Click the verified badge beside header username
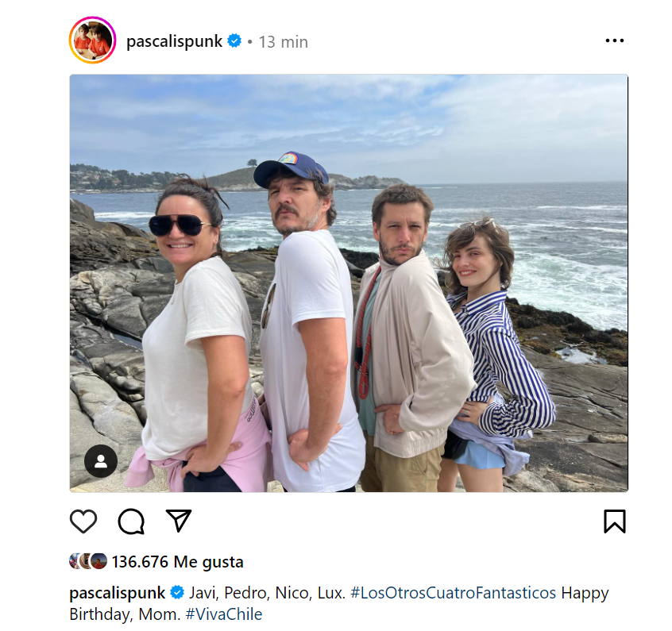 point(234,40)
